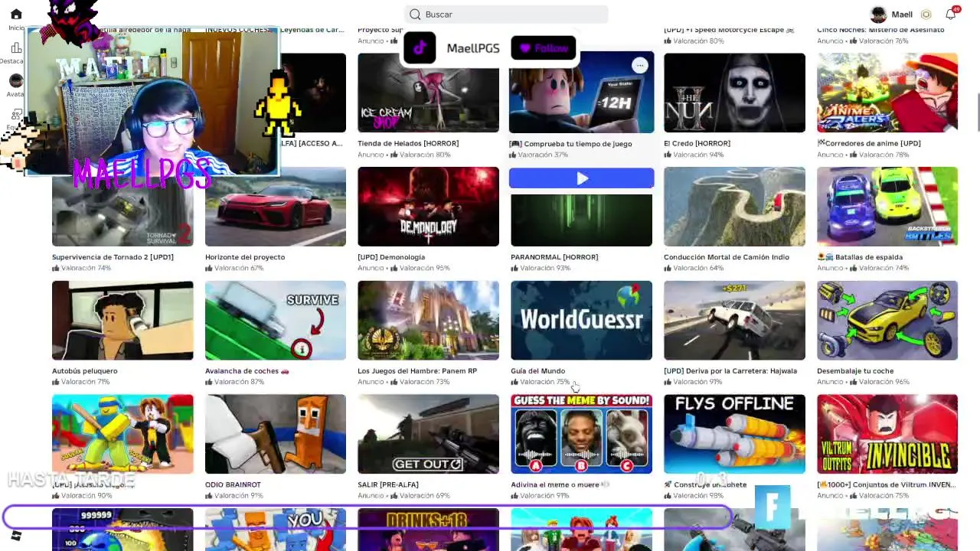Screen dimensions: 980x551
Task: Click the Maell username in the top bar
Action: pos(902,15)
